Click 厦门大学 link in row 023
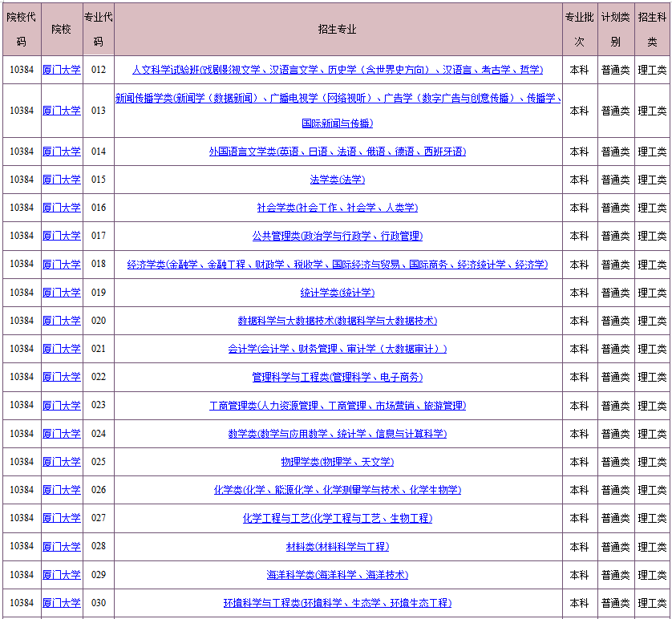The width and height of the screenshot is (672, 619). coord(62,405)
